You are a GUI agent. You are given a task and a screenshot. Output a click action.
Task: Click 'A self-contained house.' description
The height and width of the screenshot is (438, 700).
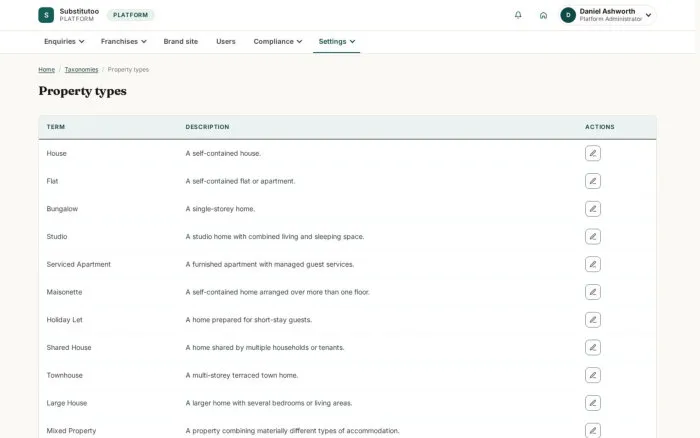tap(223, 153)
